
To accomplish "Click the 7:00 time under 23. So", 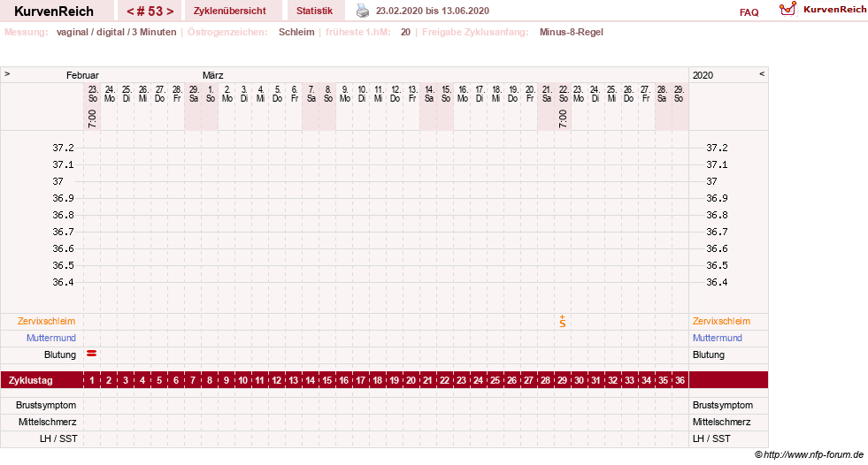I will pos(92,118).
